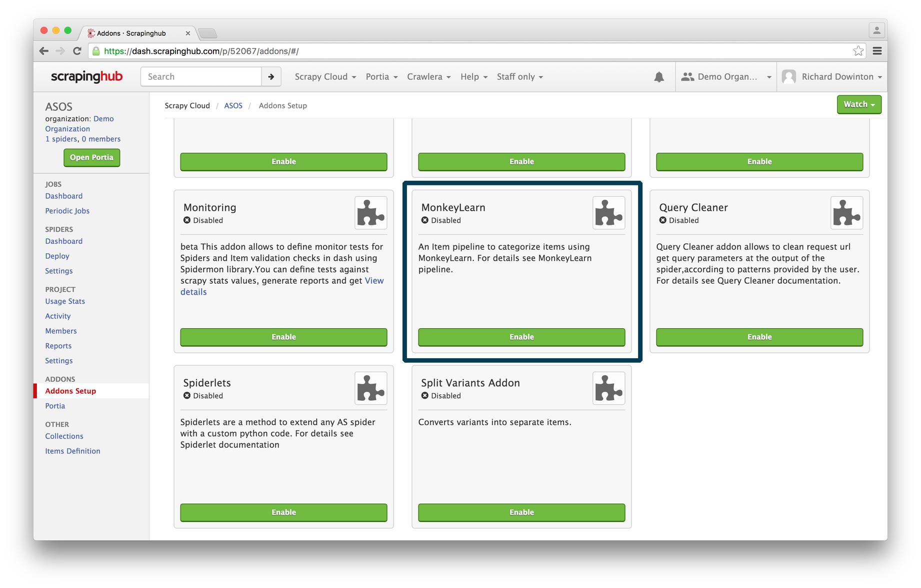Open Deploy in sidebar
921x588 pixels.
click(57, 256)
